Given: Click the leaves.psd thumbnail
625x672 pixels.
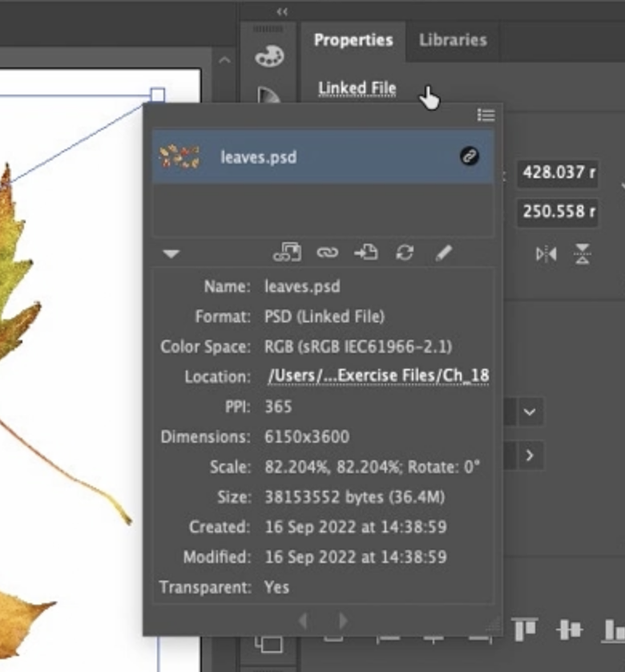Looking at the screenshot, I should [x=179, y=157].
